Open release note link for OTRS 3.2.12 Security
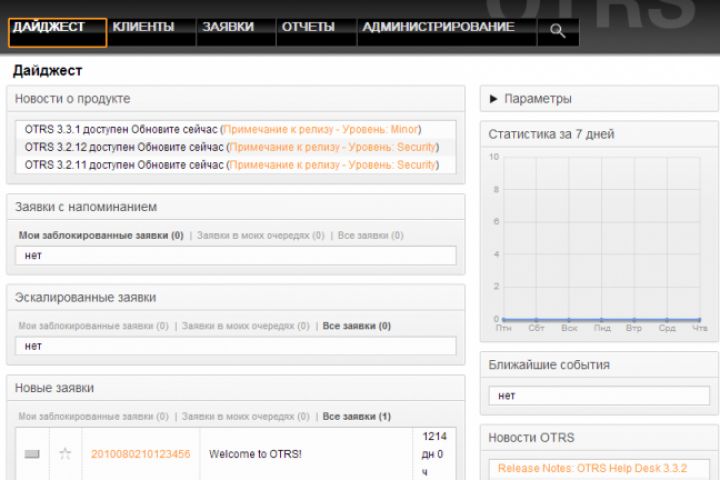 (332, 147)
